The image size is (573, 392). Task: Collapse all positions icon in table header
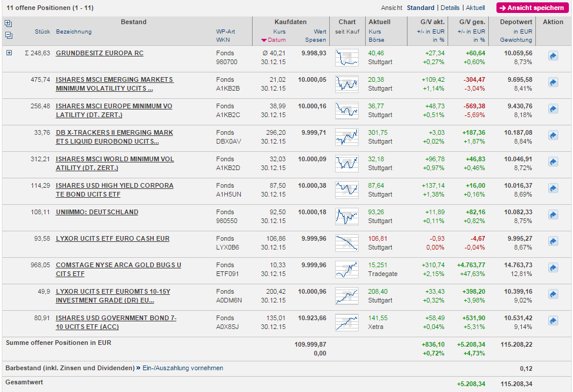click(x=8, y=35)
